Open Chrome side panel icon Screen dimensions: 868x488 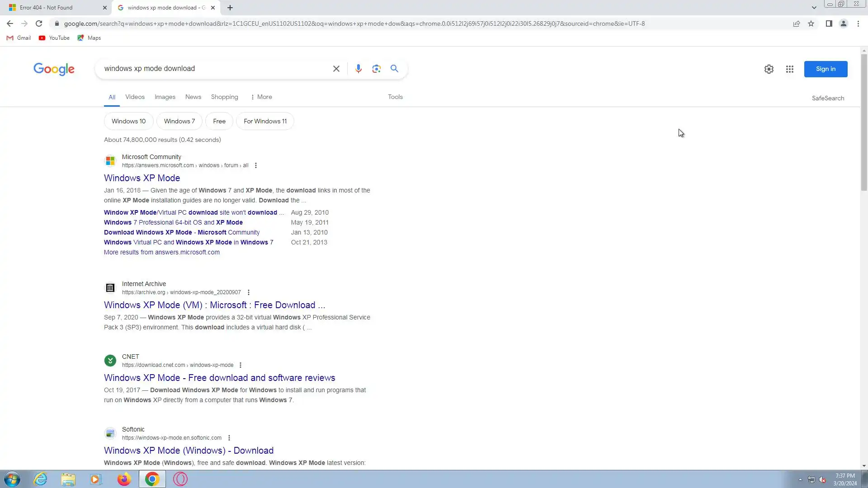[x=829, y=24]
